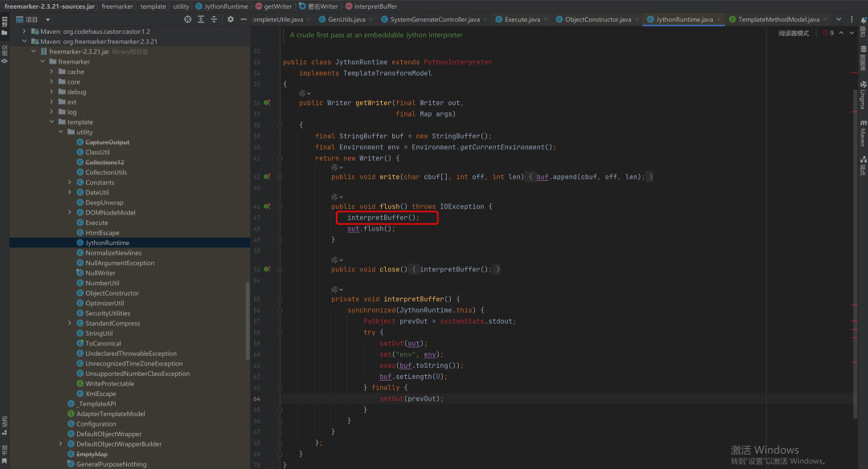Hide the Project tool window
This screenshot has height=469, width=868.
coord(243,19)
